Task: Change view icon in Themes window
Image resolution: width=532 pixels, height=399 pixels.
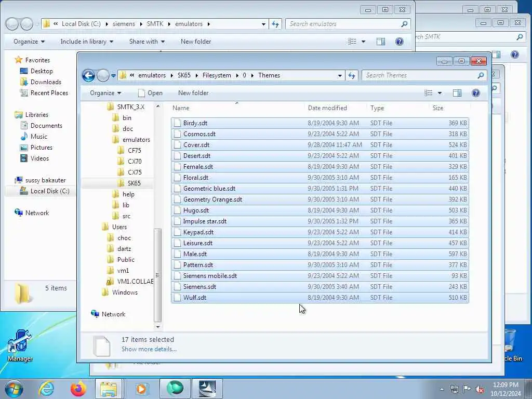Action: (x=429, y=93)
